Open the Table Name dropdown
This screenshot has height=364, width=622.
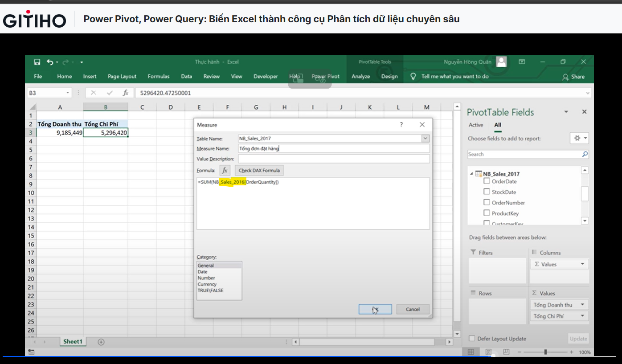pos(426,139)
